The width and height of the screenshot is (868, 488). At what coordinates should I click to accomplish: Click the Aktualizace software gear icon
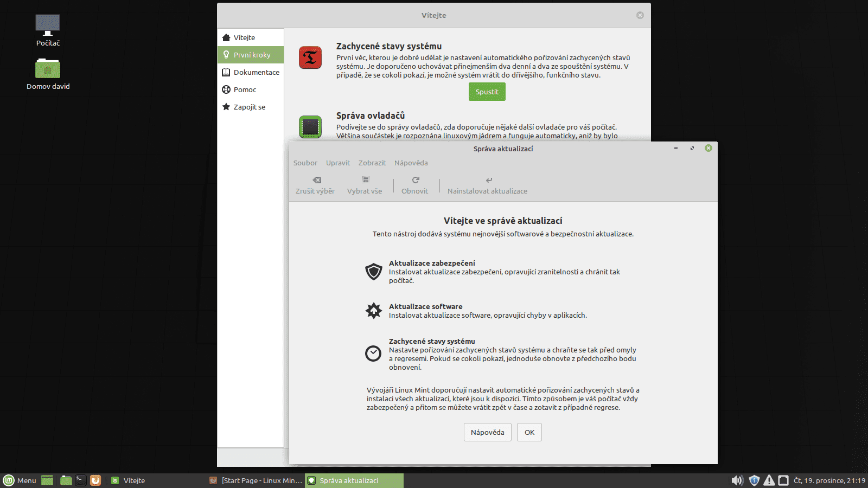tap(374, 311)
